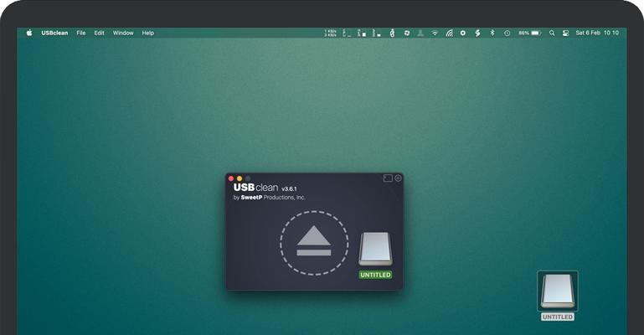Click the S-shaped menu bar icon
This screenshot has width=644, height=335.
477,33
